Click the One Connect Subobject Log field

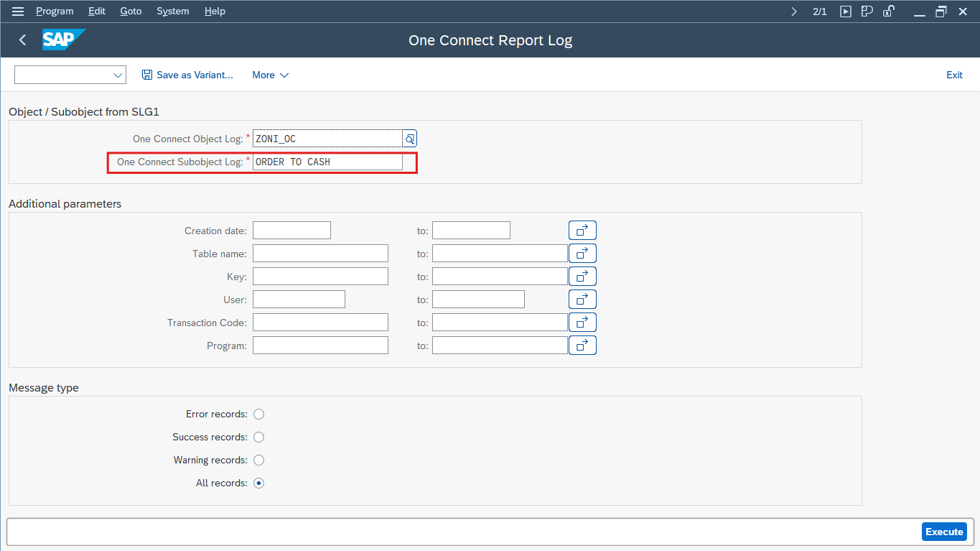tap(327, 162)
